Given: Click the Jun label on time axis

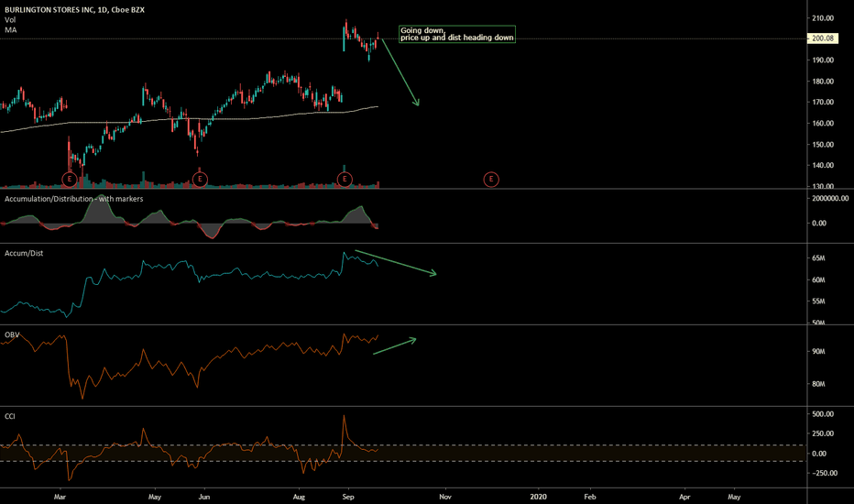Looking at the screenshot, I should 204,497.
